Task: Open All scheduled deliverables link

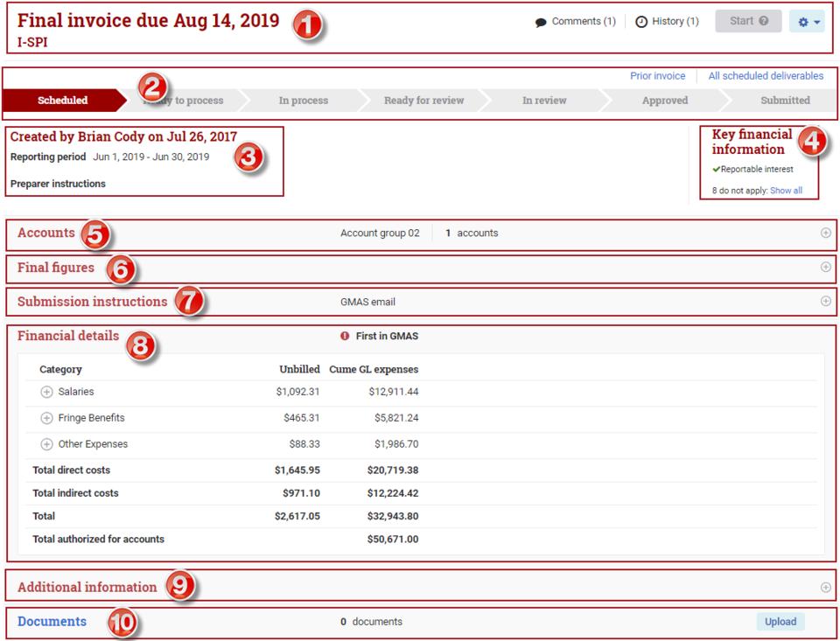Action: [766, 76]
